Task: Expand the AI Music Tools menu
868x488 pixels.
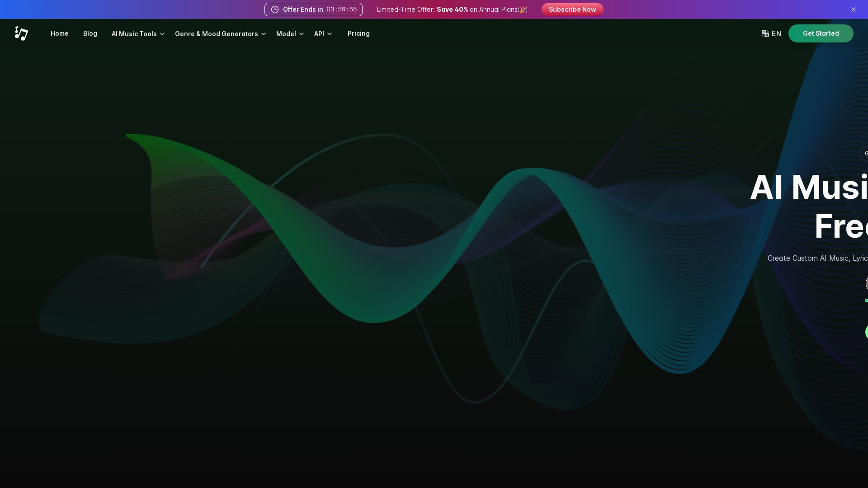Action: 138,34
